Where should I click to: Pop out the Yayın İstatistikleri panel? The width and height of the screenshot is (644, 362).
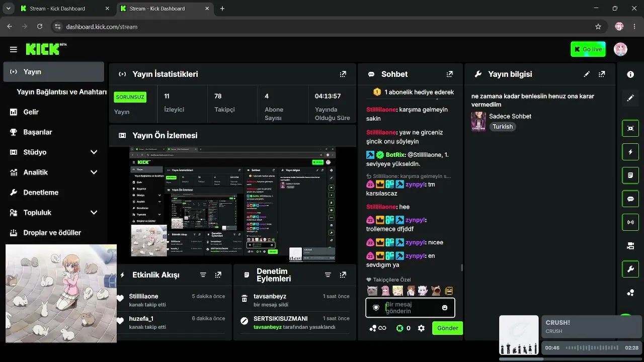343,74
